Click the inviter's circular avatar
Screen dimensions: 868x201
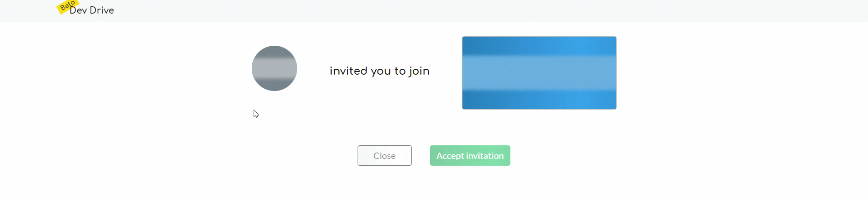[x=274, y=68]
